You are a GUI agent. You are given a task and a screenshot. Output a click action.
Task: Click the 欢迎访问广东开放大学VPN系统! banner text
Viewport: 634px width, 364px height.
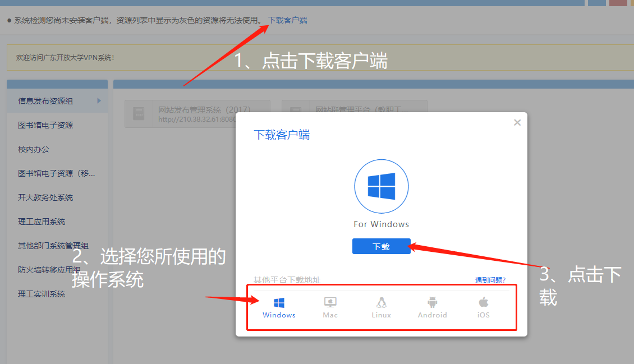click(x=65, y=58)
